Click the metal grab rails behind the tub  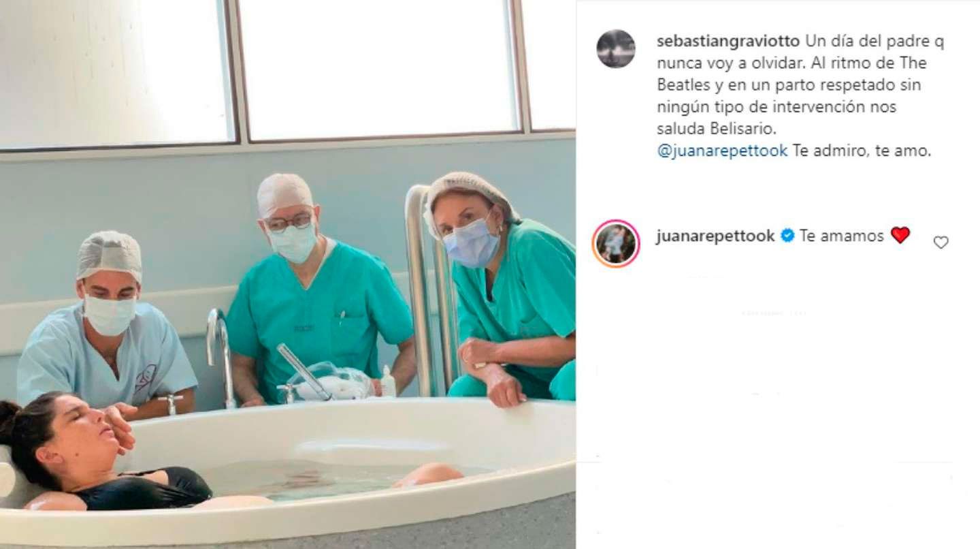430,289
